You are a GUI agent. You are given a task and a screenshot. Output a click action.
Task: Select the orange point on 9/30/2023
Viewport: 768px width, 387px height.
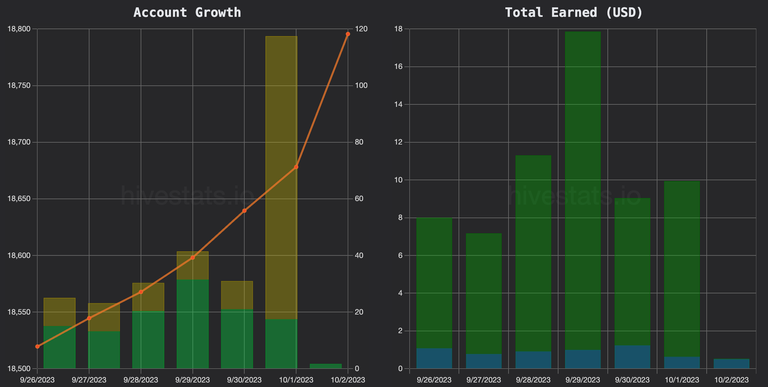(244, 211)
